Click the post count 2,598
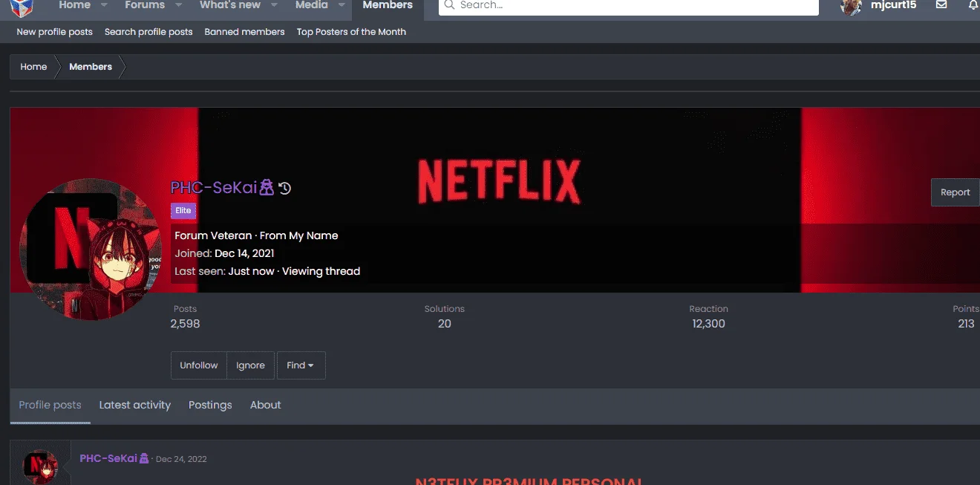 [x=185, y=324]
